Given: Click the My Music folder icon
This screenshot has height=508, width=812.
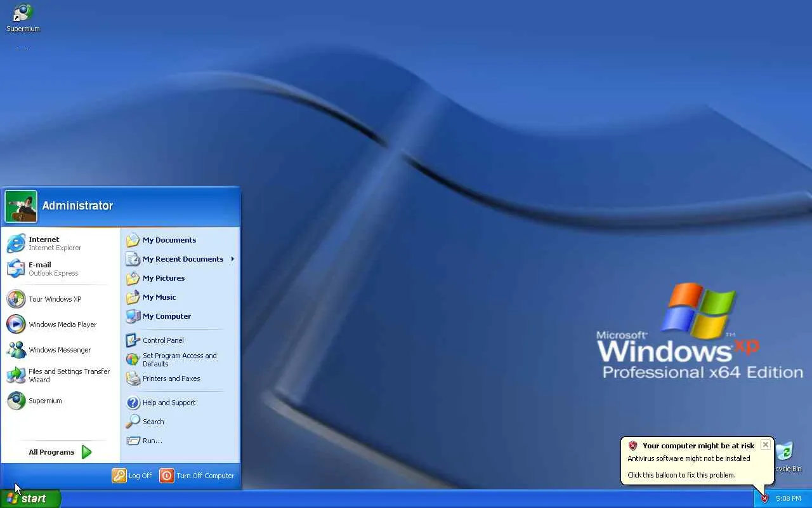Looking at the screenshot, I should click(x=133, y=297).
